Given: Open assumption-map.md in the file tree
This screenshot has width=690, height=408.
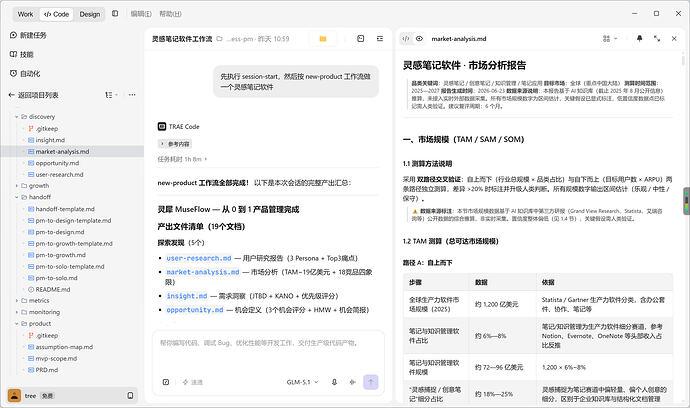Looking at the screenshot, I should [x=64, y=347].
